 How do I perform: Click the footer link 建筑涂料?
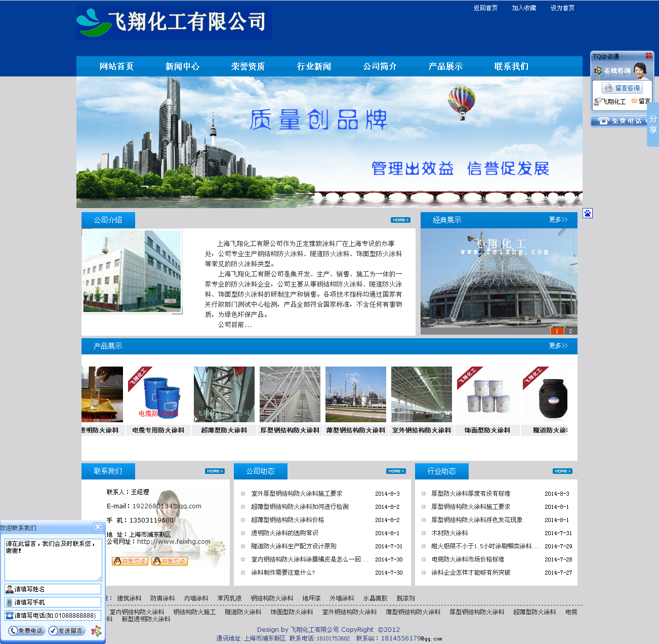pyautogui.click(x=129, y=598)
